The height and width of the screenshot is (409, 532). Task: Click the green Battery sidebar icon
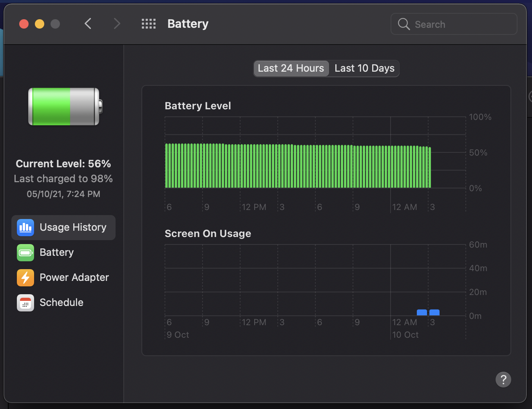pyautogui.click(x=25, y=253)
